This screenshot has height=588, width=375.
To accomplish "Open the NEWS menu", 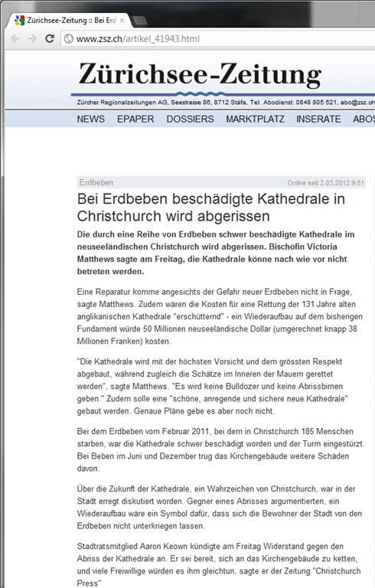I will pyautogui.click(x=91, y=119).
